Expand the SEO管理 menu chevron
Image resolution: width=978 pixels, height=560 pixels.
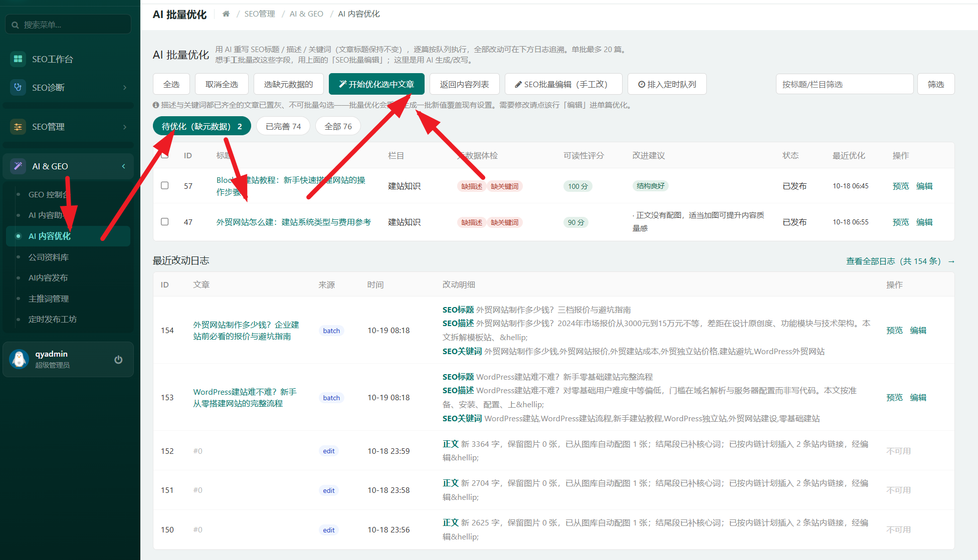point(124,127)
